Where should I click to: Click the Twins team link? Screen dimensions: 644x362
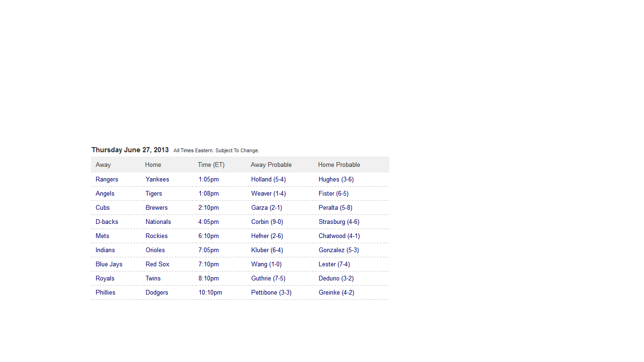point(153,279)
